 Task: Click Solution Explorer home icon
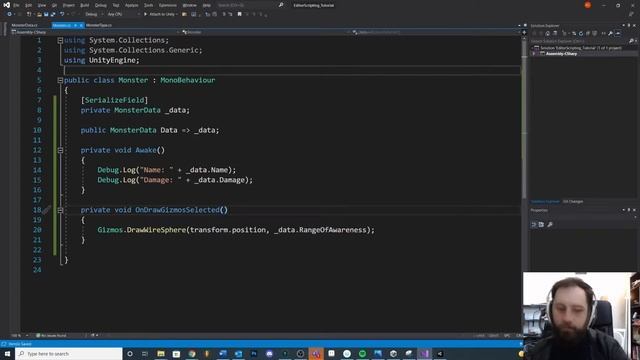(x=548, y=33)
